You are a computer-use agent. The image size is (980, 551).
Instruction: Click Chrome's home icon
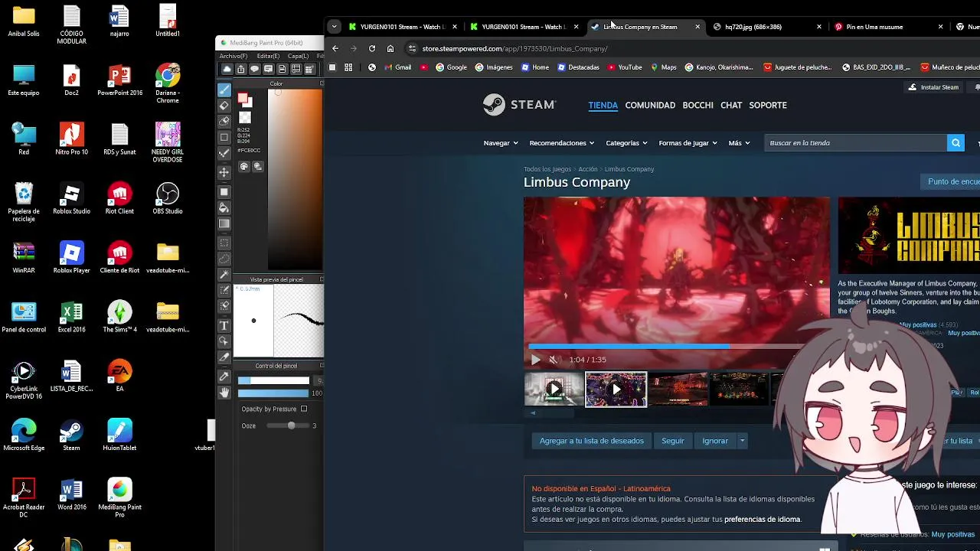point(390,48)
